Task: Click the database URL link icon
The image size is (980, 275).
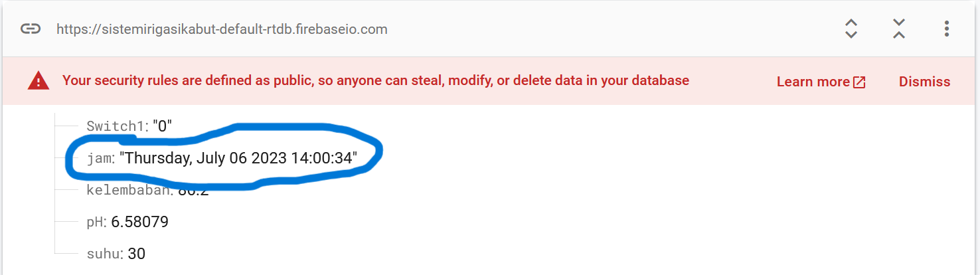Action: pyautogui.click(x=31, y=29)
